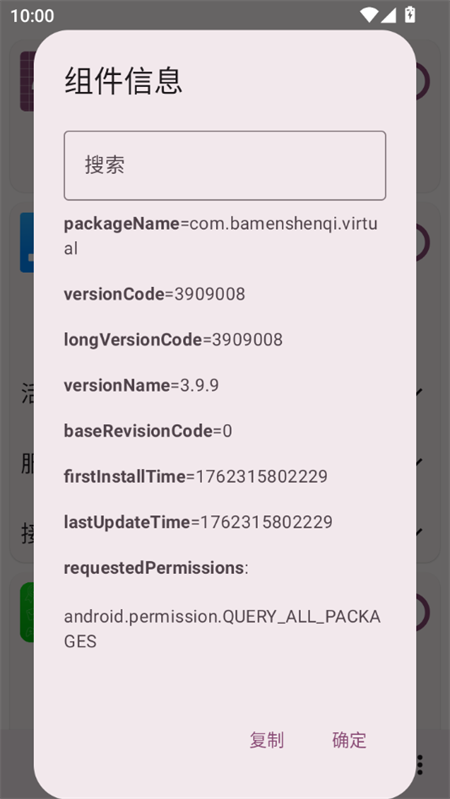
Task: Tap the purple app icon behind dialog
Action: pyautogui.click(x=27, y=81)
